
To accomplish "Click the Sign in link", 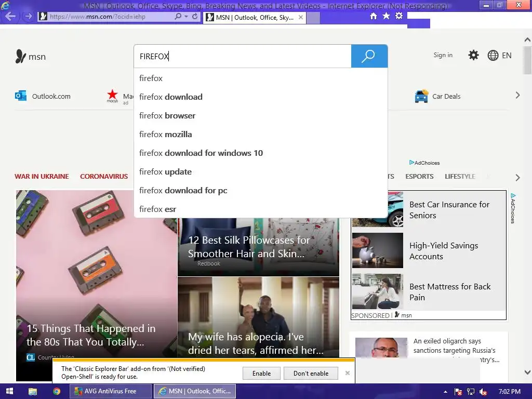I will (x=443, y=55).
